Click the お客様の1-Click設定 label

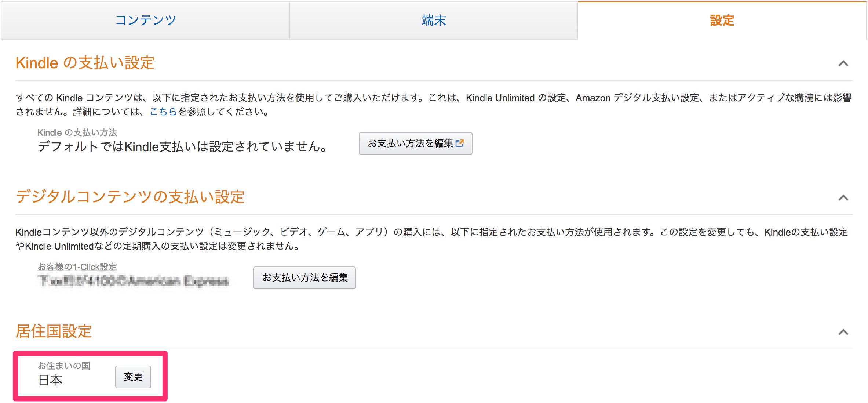[77, 267]
